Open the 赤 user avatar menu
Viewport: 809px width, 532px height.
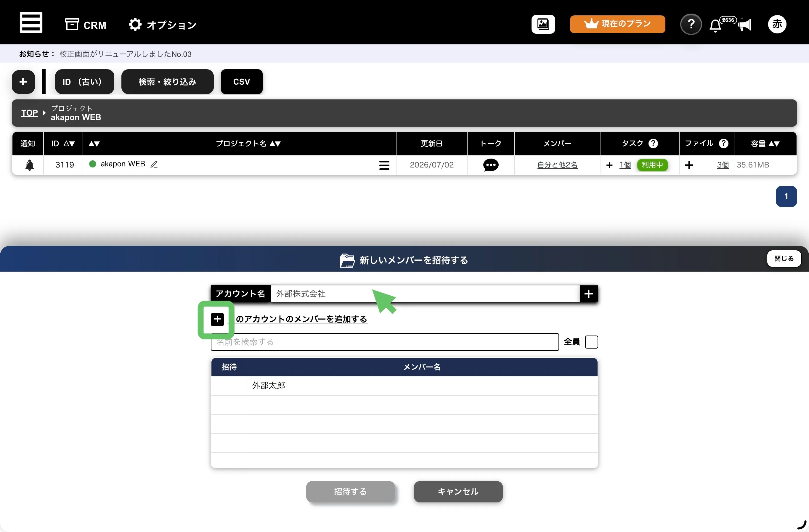click(x=777, y=24)
